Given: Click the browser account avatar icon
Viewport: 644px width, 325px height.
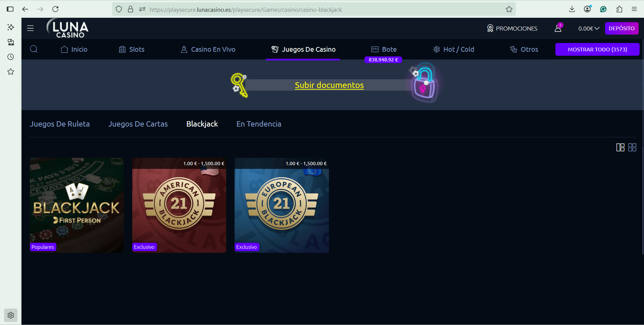Looking at the screenshot, I should [587, 9].
